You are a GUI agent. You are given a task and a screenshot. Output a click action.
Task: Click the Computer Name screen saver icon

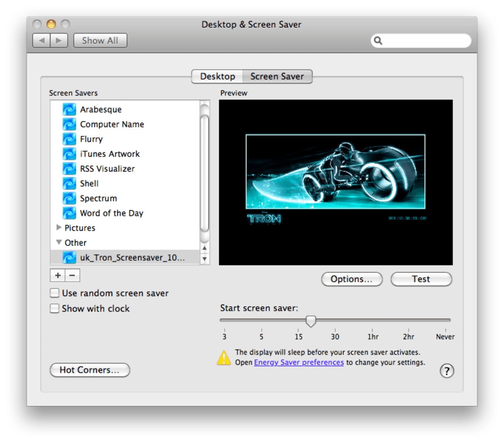coord(69,124)
